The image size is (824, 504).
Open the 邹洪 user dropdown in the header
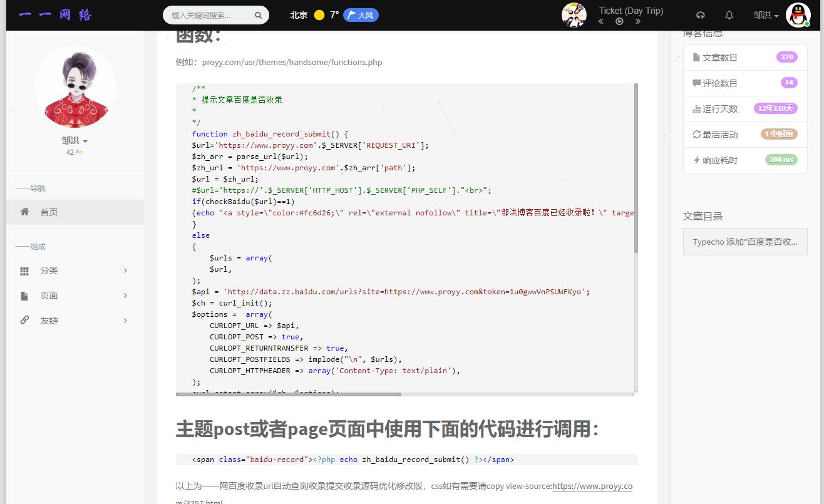[x=766, y=15]
